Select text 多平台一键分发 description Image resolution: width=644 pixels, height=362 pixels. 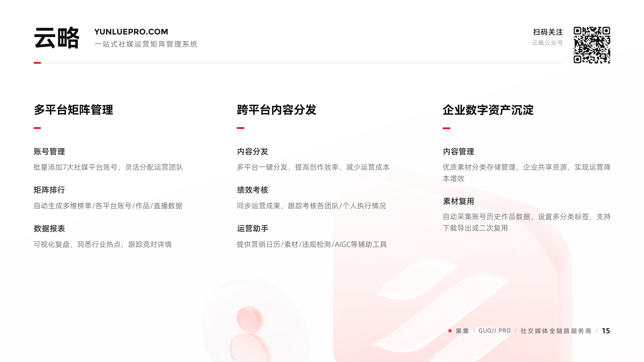[x=313, y=167]
